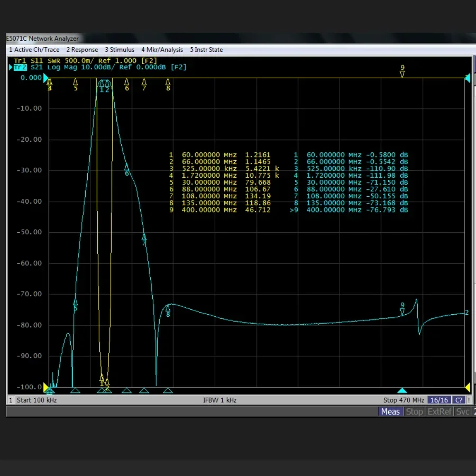Open the Active Ch/Trace menu
The width and height of the screenshot is (476, 476).
click(34, 50)
